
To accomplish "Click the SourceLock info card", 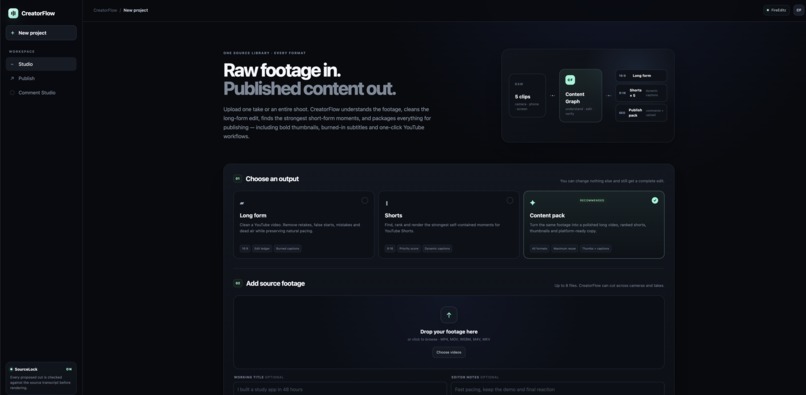I will coord(41,378).
